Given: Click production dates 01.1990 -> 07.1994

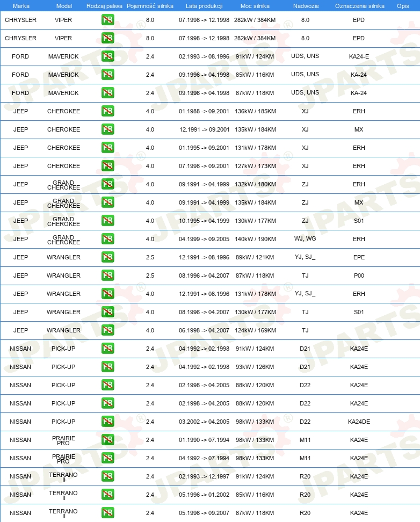Looking at the screenshot, I should (x=204, y=440).
